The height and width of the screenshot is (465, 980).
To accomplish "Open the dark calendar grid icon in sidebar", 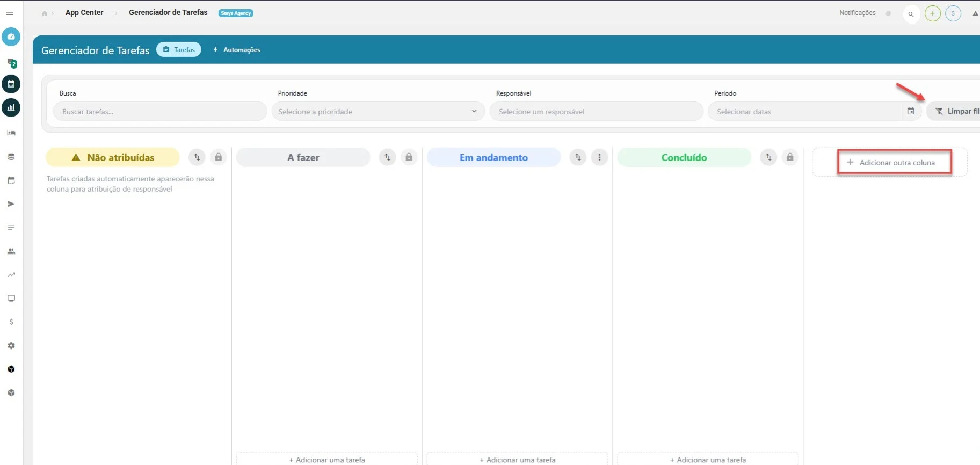I will point(11,84).
